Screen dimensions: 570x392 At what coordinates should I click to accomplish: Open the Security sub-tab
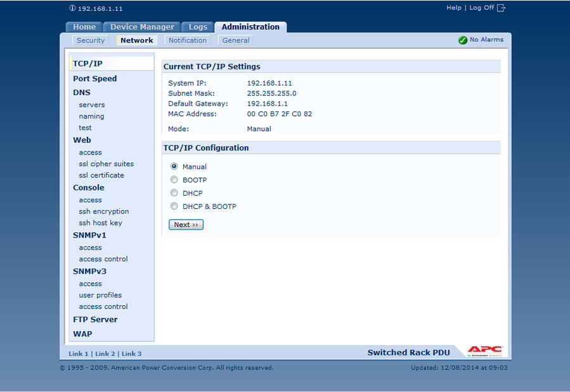point(91,41)
